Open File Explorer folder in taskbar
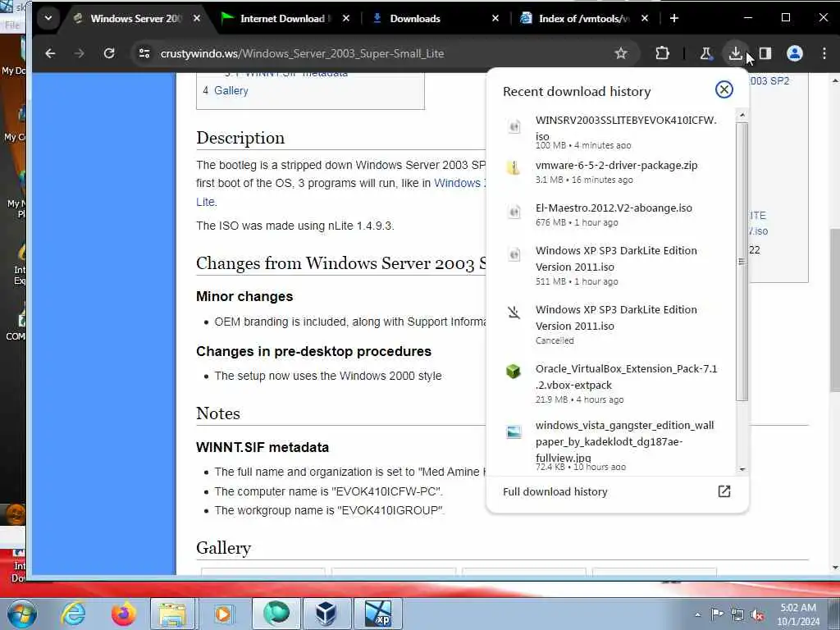 point(172,614)
